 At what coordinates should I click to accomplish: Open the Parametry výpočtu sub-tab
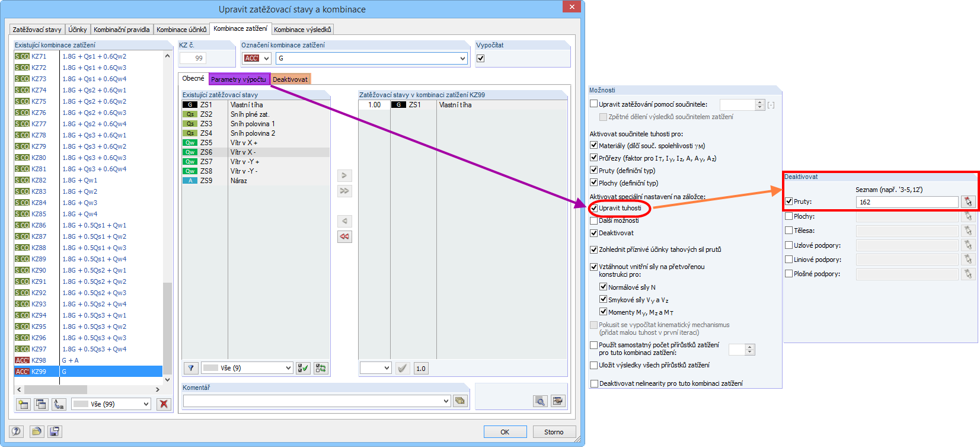click(238, 79)
